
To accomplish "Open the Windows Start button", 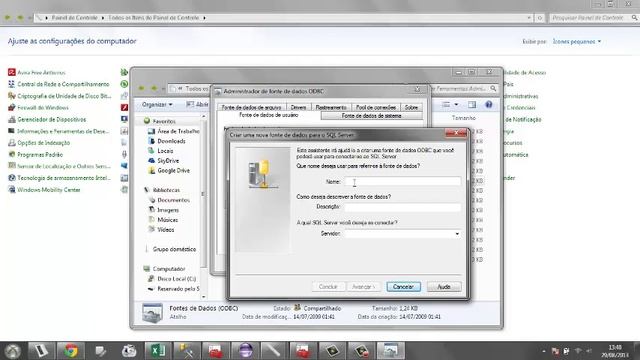I will coord(13,351).
